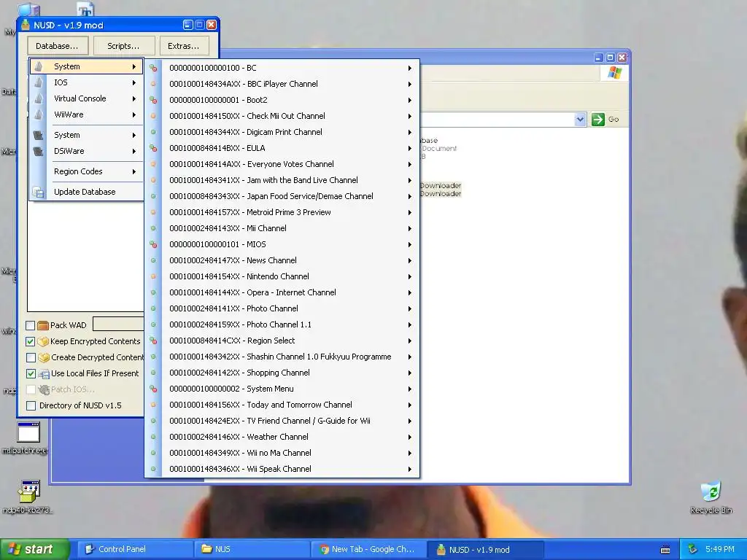Image resolution: width=747 pixels, height=560 pixels.
Task: Select Today and Tomorrow Channel entry
Action: pos(282,405)
